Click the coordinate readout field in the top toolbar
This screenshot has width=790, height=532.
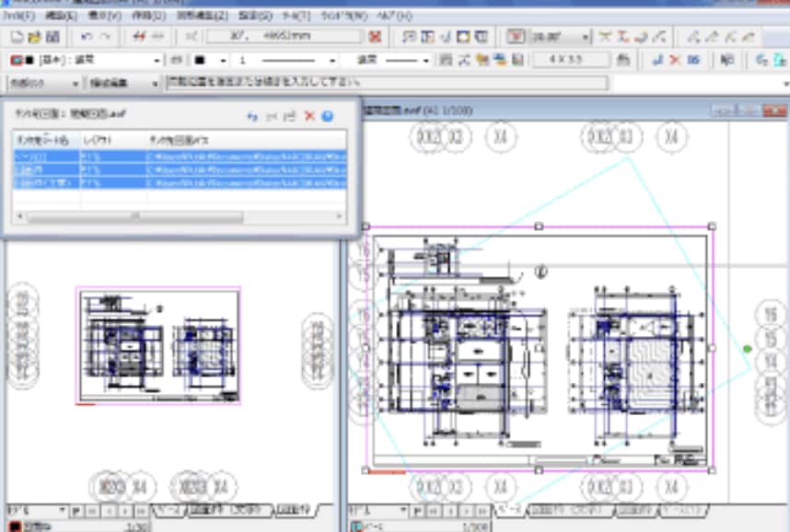[x=284, y=36]
